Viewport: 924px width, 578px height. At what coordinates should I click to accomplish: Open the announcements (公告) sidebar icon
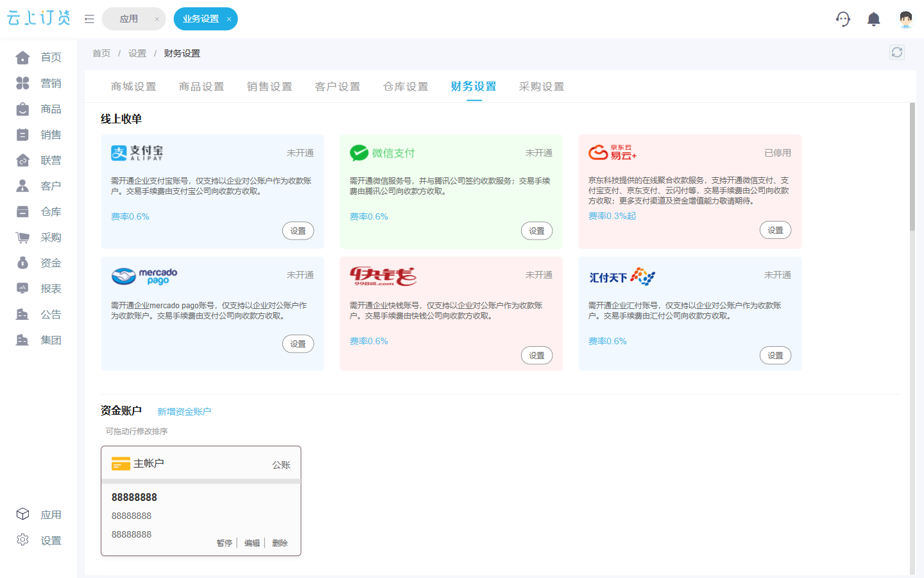point(22,314)
